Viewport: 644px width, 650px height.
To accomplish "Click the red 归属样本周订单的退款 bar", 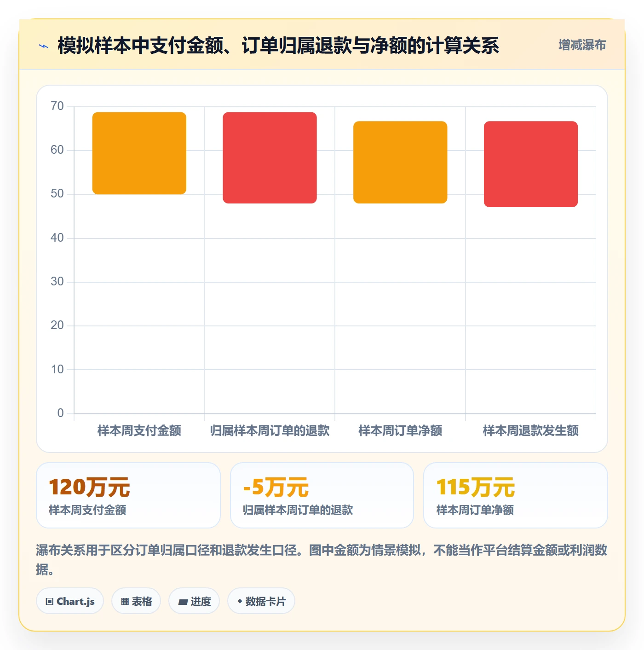I will pyautogui.click(x=270, y=157).
